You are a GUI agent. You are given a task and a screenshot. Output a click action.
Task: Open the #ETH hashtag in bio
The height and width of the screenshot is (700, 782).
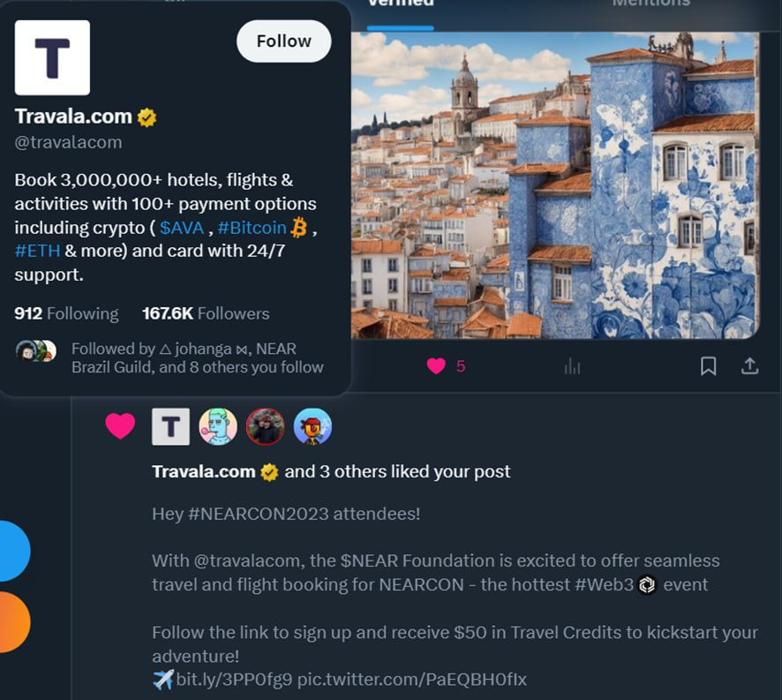click(37, 251)
